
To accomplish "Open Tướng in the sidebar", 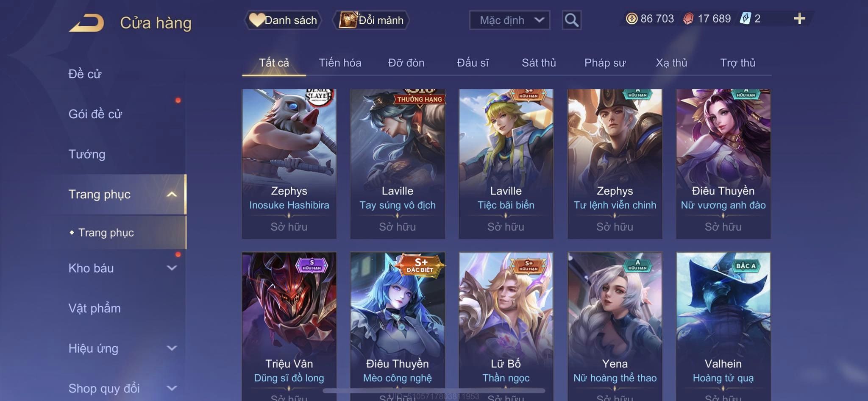I will point(87,154).
